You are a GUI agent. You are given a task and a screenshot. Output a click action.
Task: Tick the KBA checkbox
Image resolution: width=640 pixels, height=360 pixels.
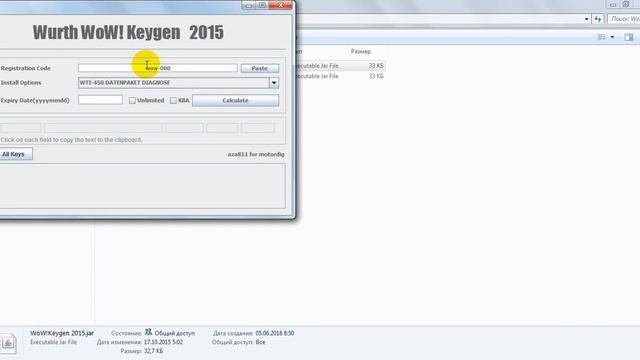pos(173,100)
